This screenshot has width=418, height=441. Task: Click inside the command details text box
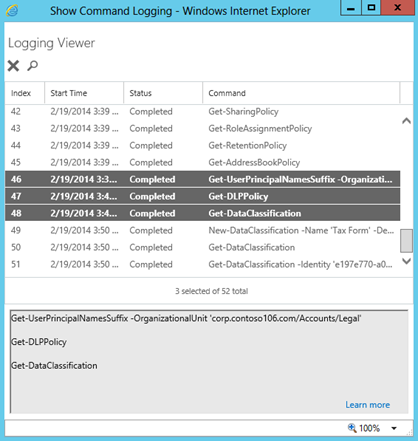209,362
